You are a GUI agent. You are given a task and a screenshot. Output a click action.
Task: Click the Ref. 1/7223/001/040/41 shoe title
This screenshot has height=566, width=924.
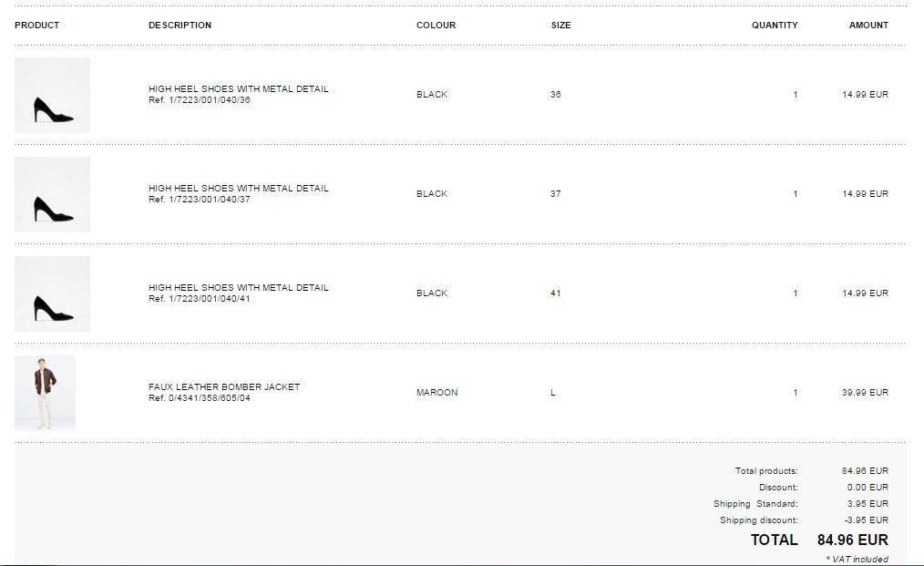[x=239, y=288]
